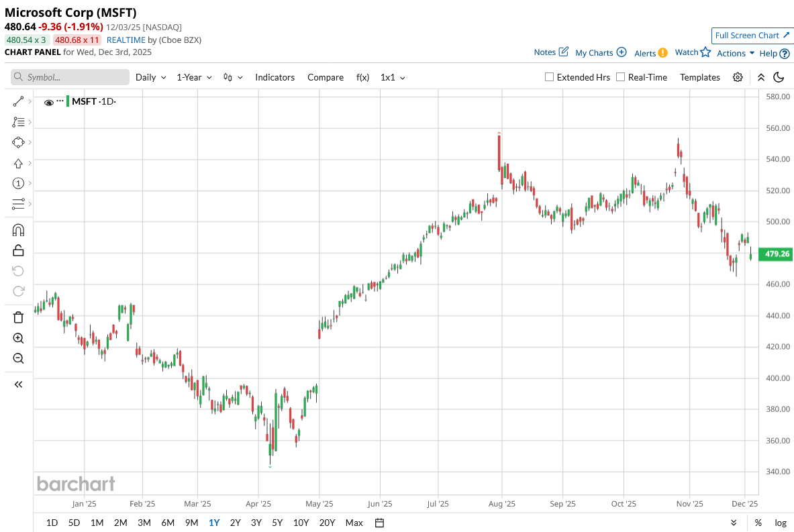Add to My Charts plus icon

622,52
